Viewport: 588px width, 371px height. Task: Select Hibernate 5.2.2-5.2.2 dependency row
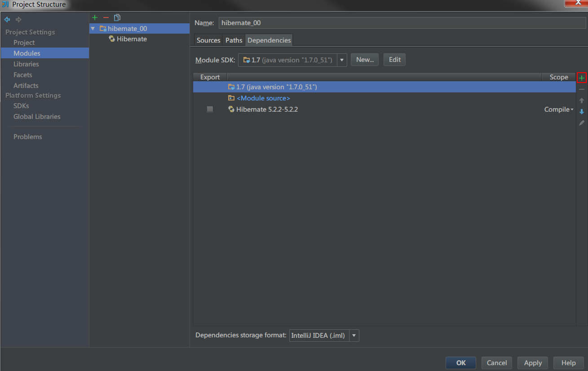(x=385, y=109)
